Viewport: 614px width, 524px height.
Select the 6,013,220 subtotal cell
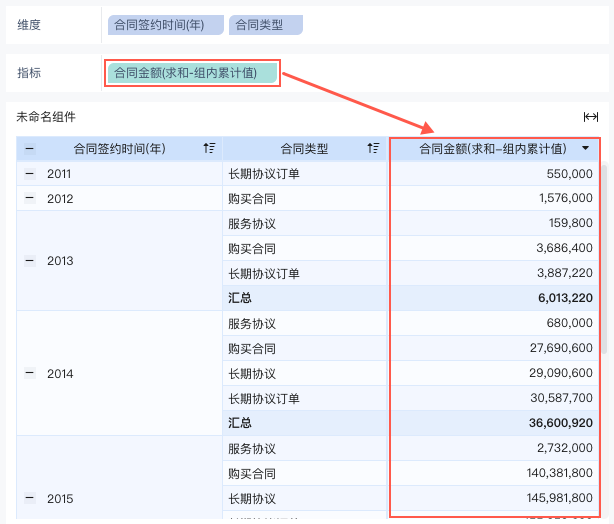495,298
